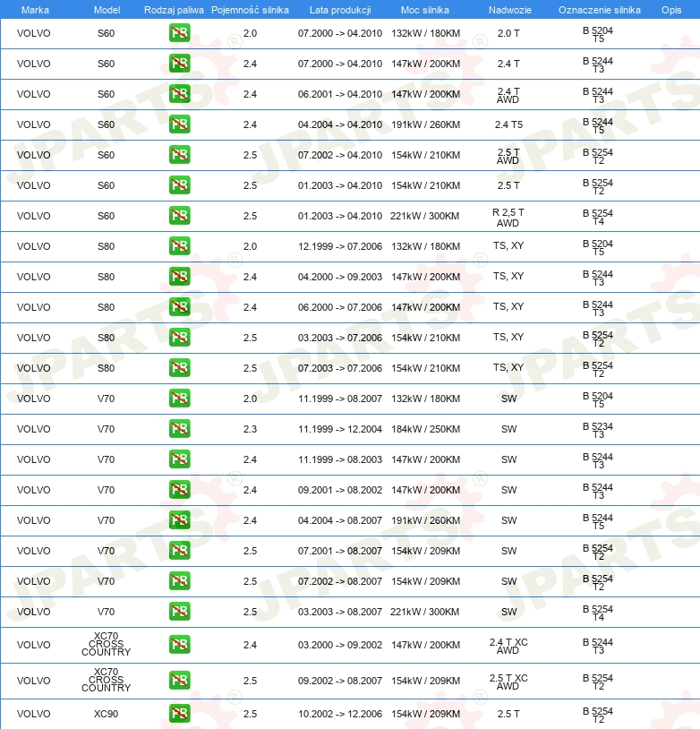Select the 07.2001 -> 08.2007 production dates
Image resolution: width=700 pixels, height=729 pixels.
[x=340, y=551]
